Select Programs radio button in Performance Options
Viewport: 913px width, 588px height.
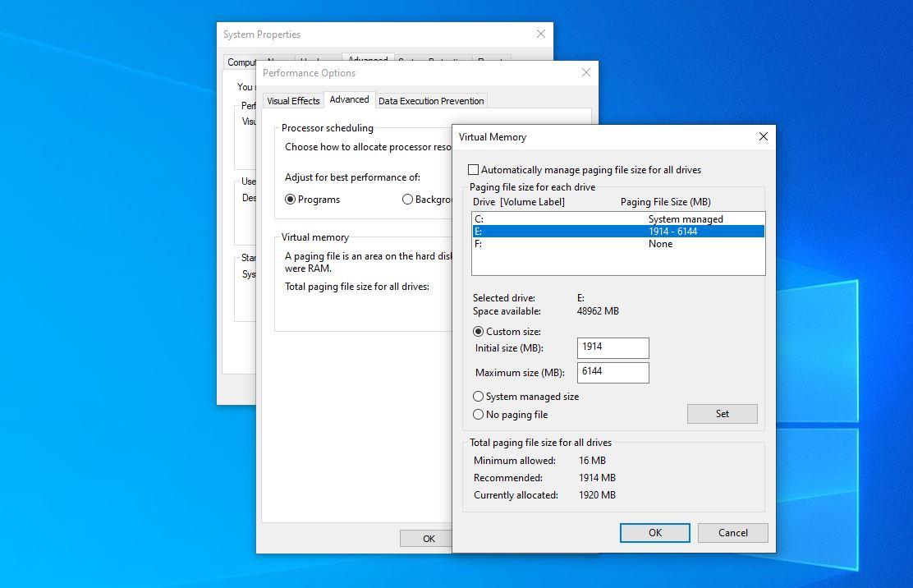[x=290, y=199]
